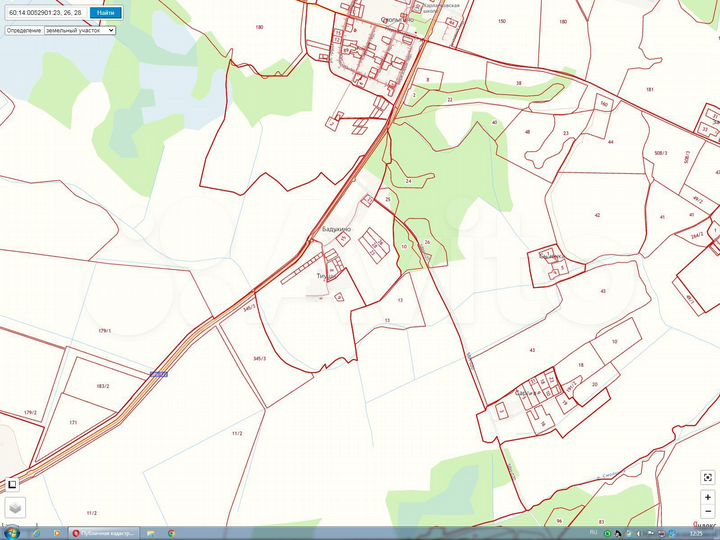Select parcel labeled 160
The image size is (720, 540).
coord(604,104)
